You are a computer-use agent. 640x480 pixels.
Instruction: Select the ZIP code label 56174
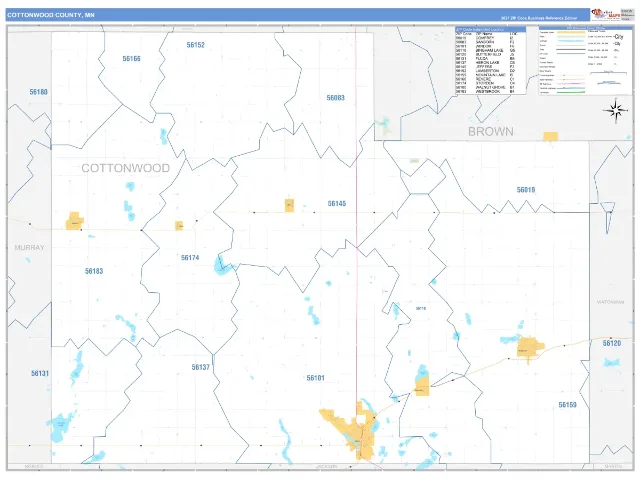coord(190,258)
